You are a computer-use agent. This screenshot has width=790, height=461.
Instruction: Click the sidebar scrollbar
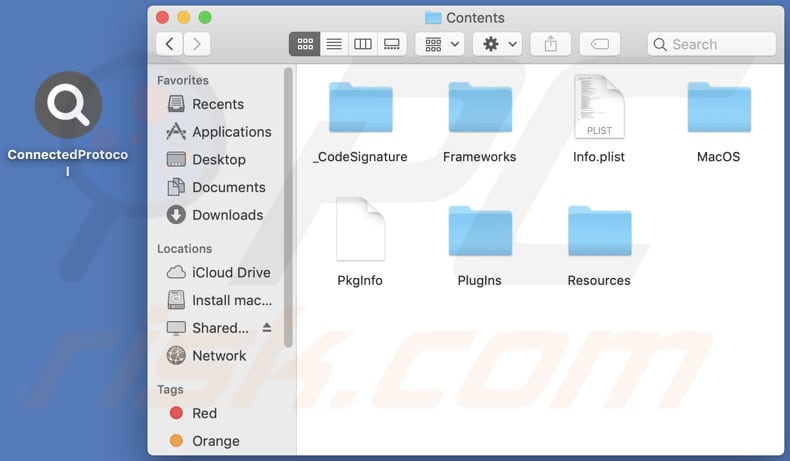(288, 208)
